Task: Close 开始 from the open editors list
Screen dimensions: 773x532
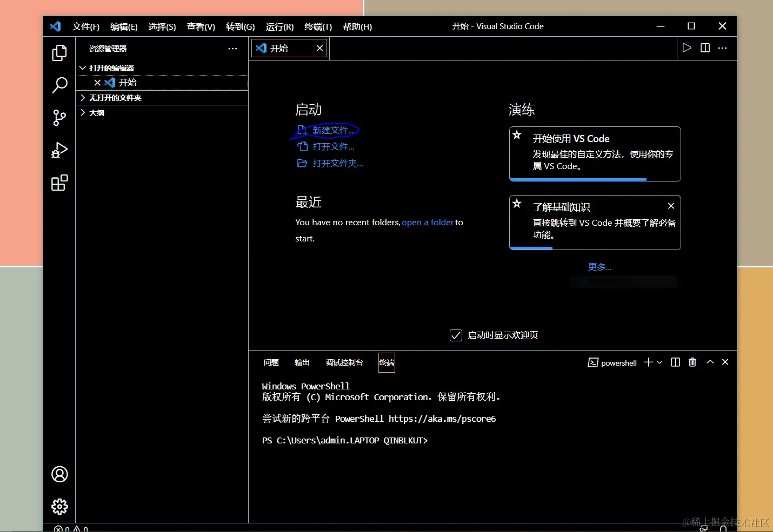Action: 97,83
